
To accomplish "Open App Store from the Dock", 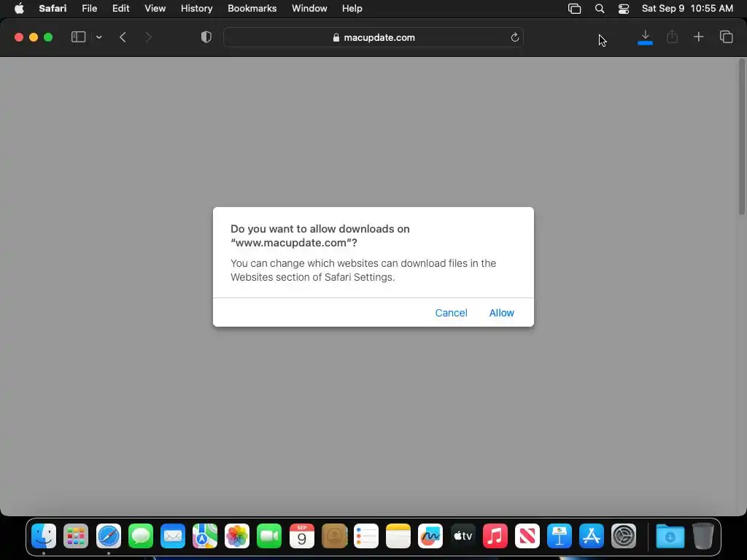I will [x=591, y=536].
